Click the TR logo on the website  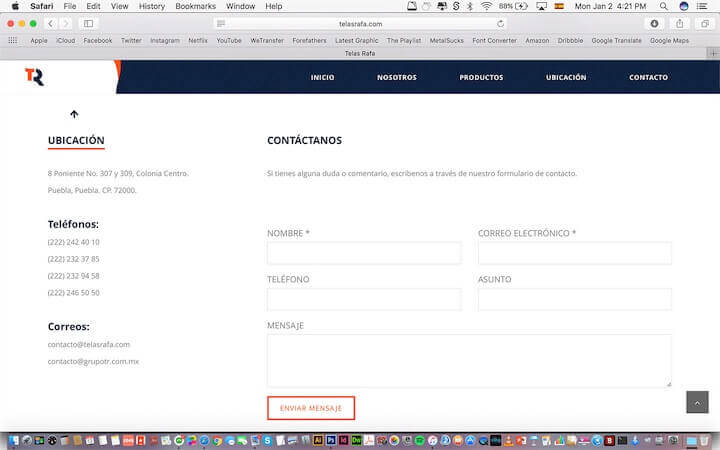tap(34, 77)
